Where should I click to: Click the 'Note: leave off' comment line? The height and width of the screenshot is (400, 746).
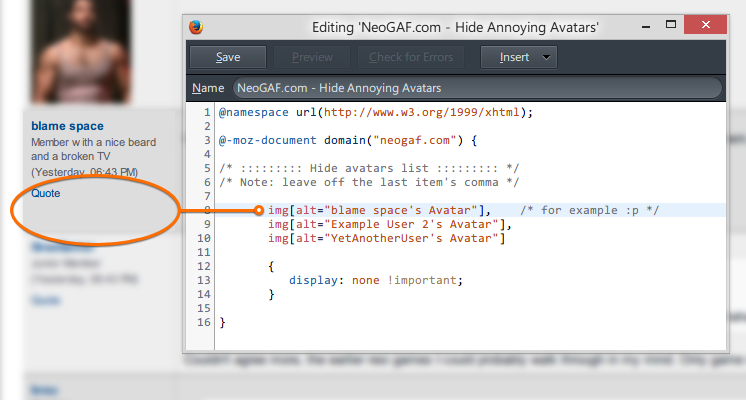(369, 182)
